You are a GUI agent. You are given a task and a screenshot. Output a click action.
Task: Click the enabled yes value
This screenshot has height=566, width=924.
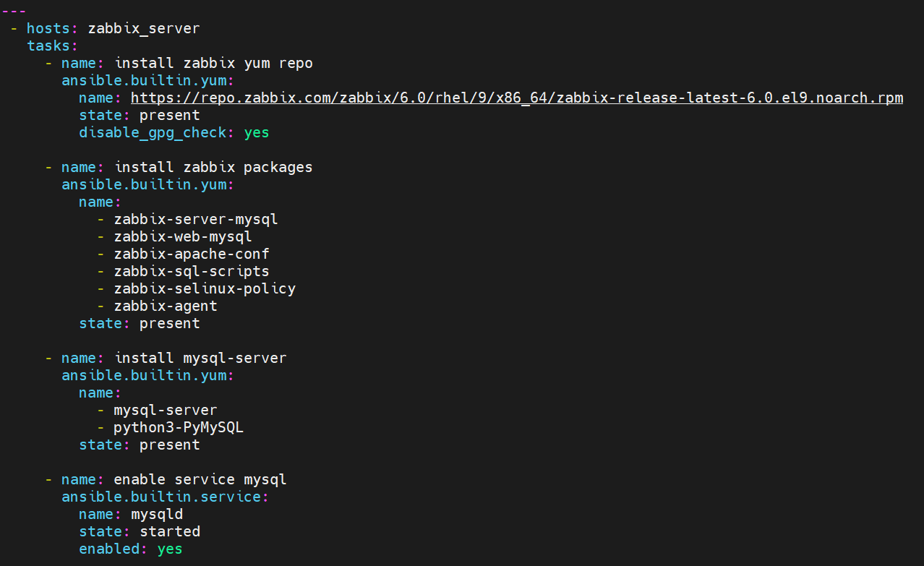coord(170,549)
